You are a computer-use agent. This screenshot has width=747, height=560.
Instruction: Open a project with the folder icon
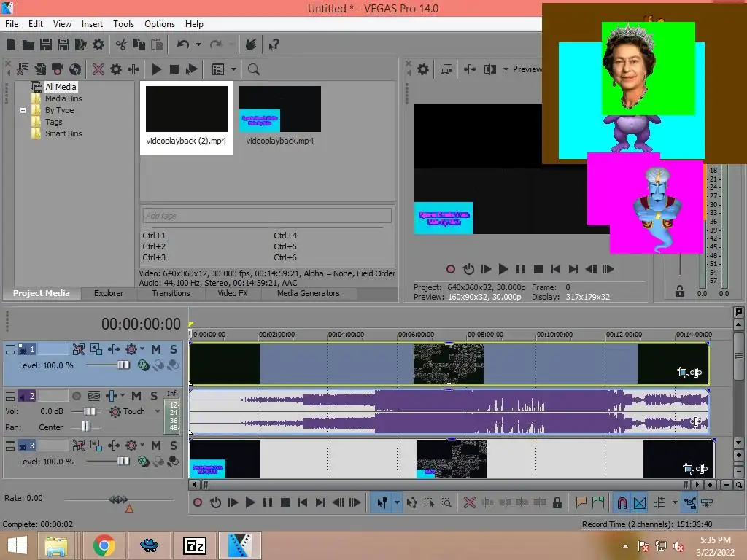28,44
